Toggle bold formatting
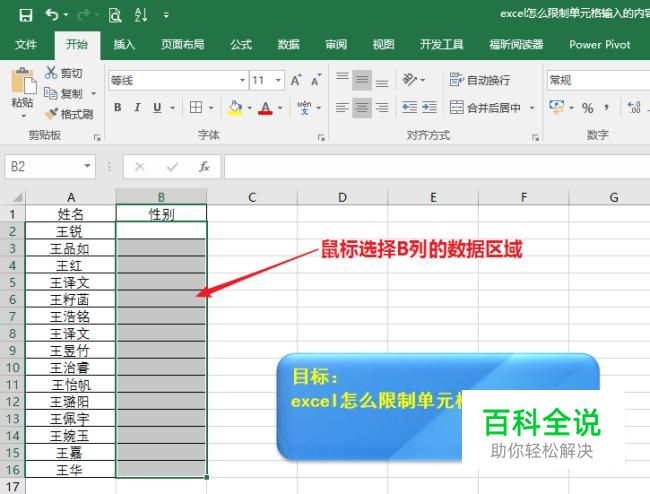 pyautogui.click(x=118, y=108)
